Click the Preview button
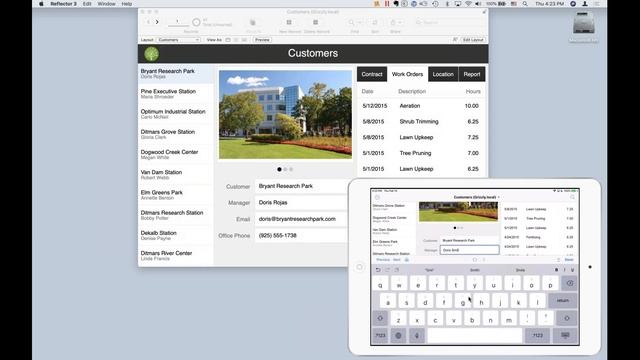 click(x=262, y=40)
